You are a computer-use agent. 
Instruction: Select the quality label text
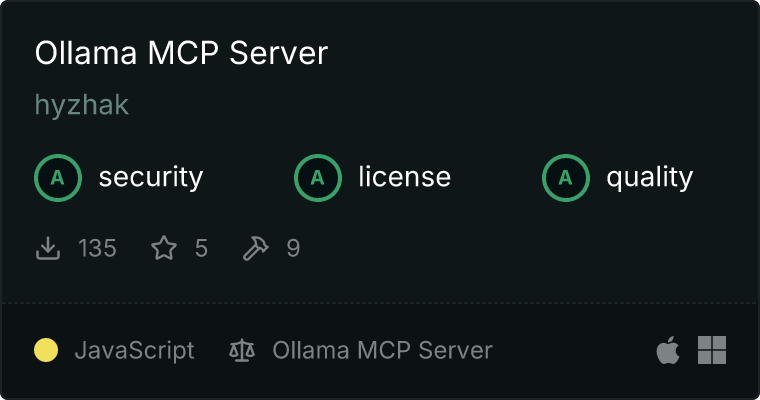coord(650,178)
